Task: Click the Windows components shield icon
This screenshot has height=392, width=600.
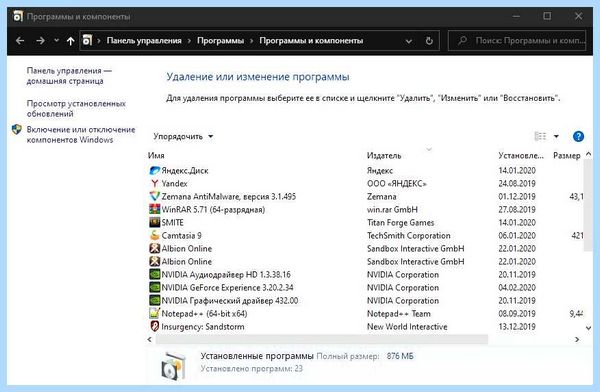Action: coord(17,130)
